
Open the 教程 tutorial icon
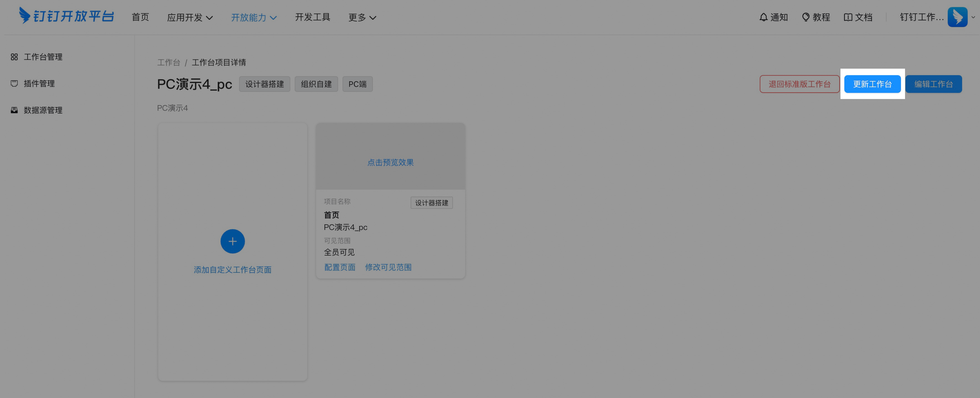(x=805, y=17)
